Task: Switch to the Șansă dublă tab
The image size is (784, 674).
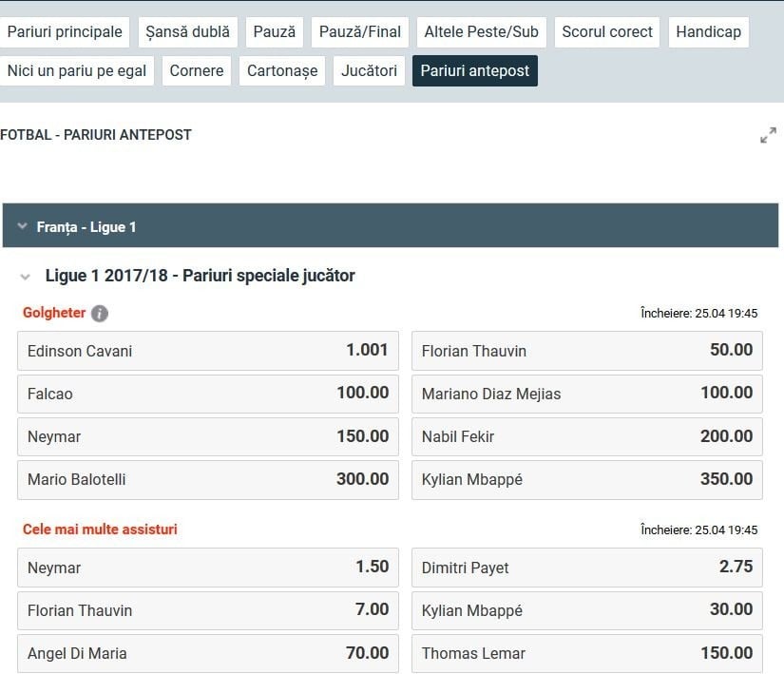Action: pyautogui.click(x=187, y=31)
